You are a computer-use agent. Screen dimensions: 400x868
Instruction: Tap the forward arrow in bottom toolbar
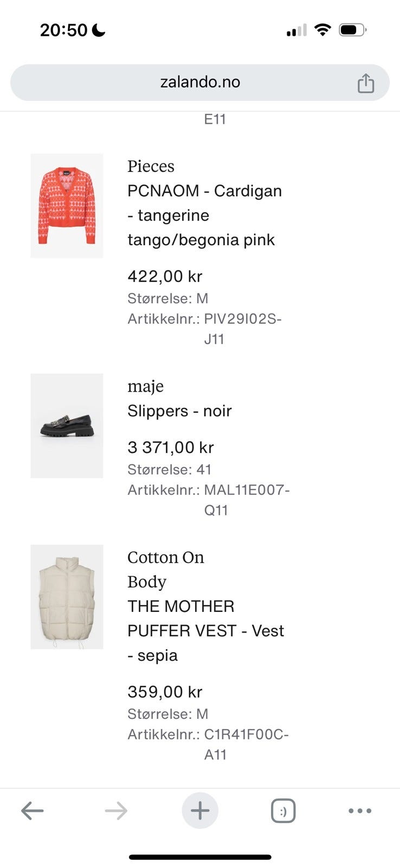[116, 811]
